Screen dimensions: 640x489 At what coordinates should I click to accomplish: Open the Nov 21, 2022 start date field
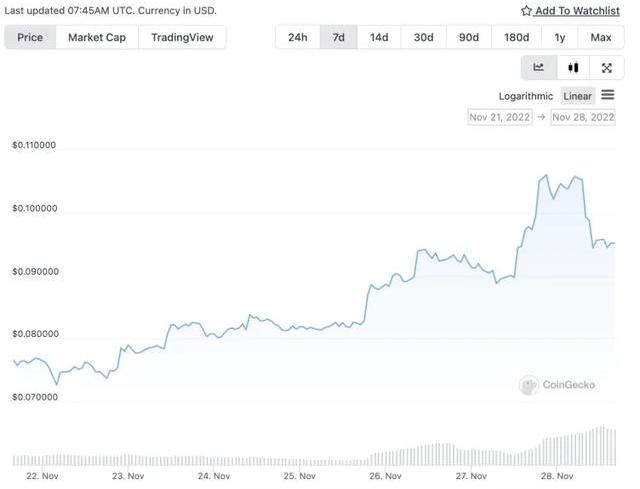tap(499, 117)
